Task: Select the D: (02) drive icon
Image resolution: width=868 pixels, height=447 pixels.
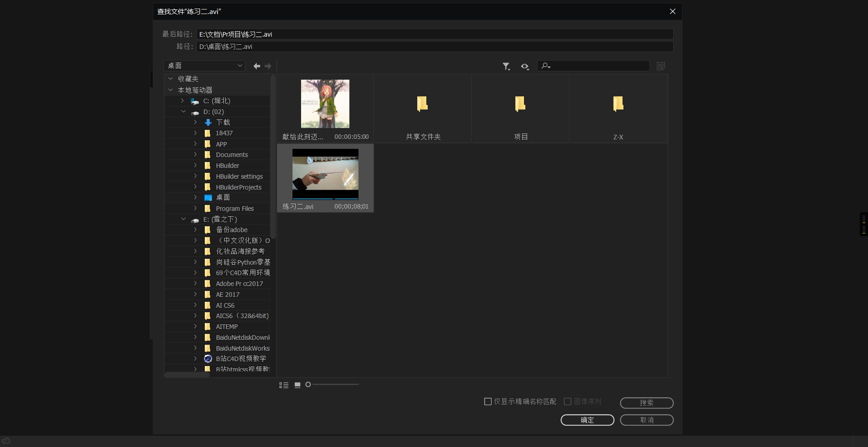Action: (195, 112)
